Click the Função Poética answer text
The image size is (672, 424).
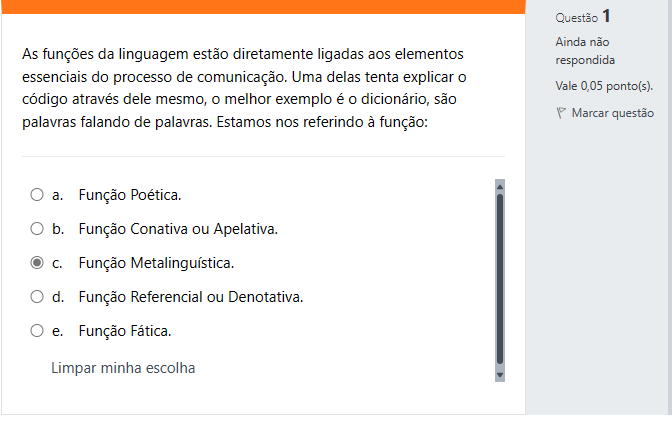pyautogui.click(x=130, y=195)
